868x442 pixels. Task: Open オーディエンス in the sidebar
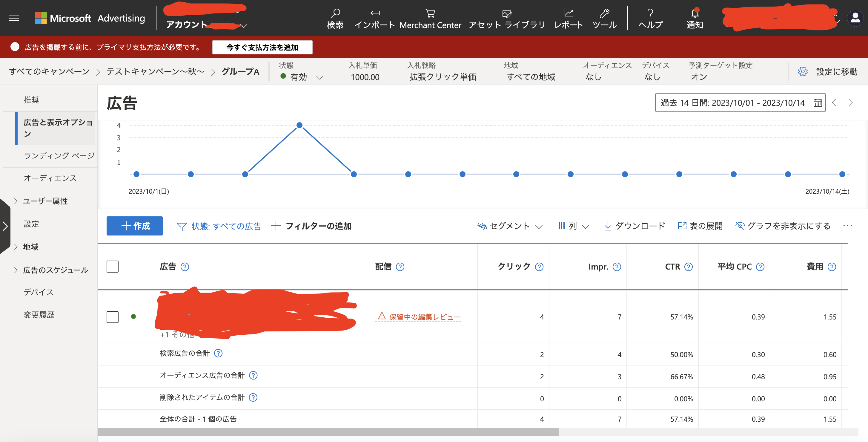pyautogui.click(x=50, y=178)
